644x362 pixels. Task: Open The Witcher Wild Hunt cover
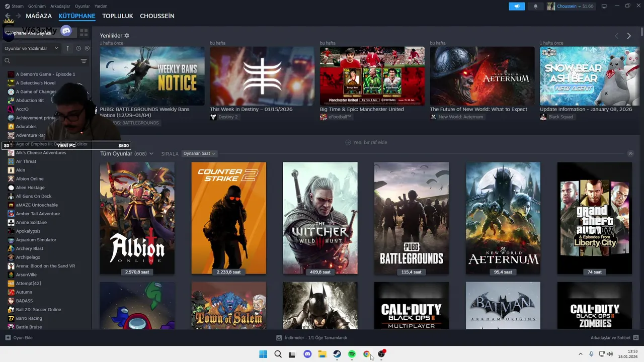coord(320,218)
